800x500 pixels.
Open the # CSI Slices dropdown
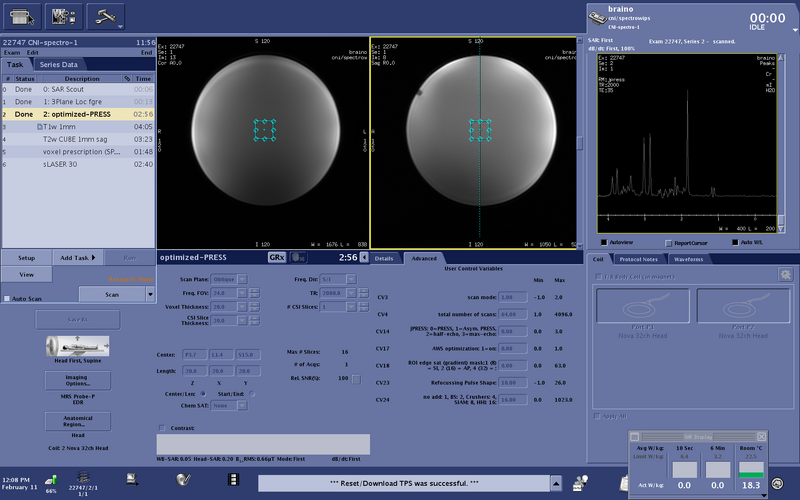click(x=351, y=307)
